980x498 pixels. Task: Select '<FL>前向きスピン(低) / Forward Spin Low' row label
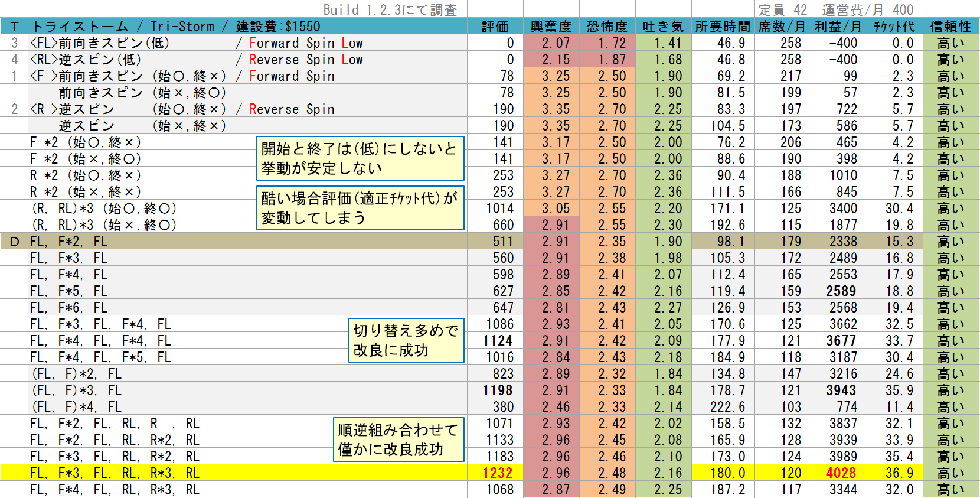click(x=197, y=43)
